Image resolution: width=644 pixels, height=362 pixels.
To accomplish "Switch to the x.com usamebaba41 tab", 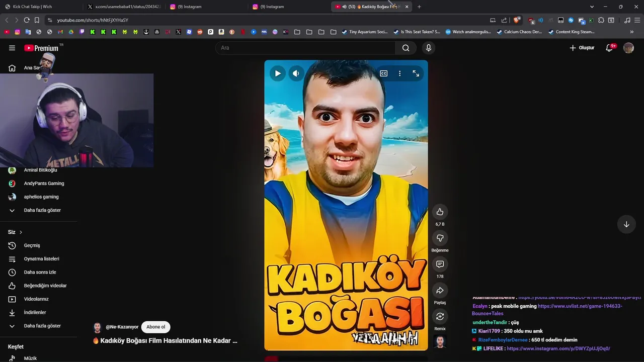I will [x=123, y=7].
